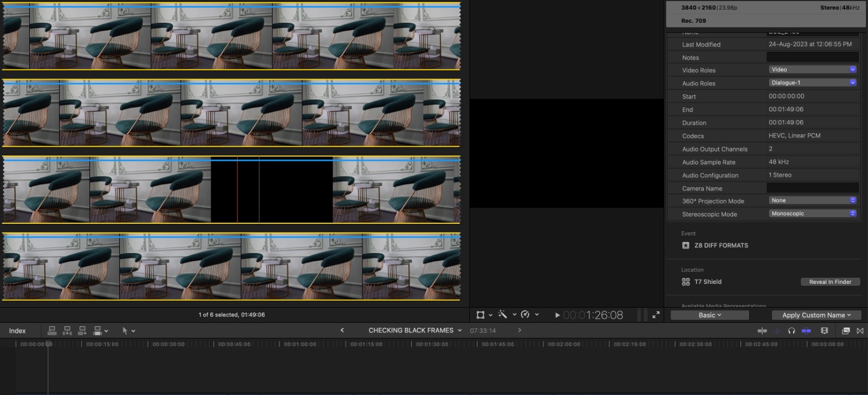Click the overwrite clip edit icon
Viewport: 868px width, 395px height.
[98, 330]
